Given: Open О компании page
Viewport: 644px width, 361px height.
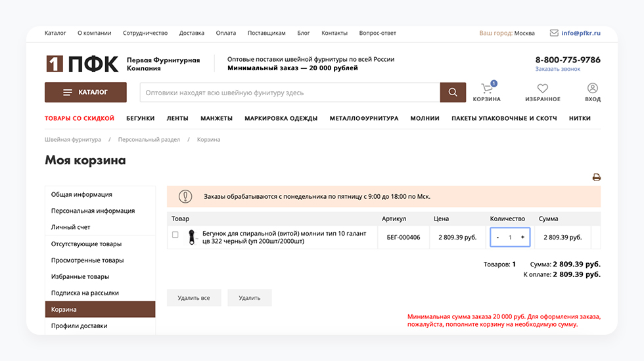Looking at the screenshot, I should coord(95,33).
